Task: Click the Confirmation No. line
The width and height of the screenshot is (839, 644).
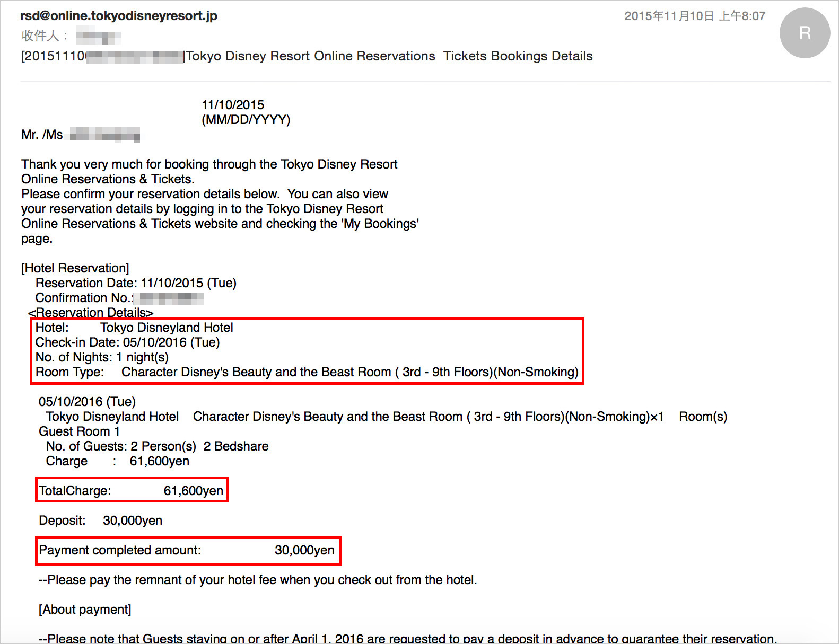Action: 119,298
